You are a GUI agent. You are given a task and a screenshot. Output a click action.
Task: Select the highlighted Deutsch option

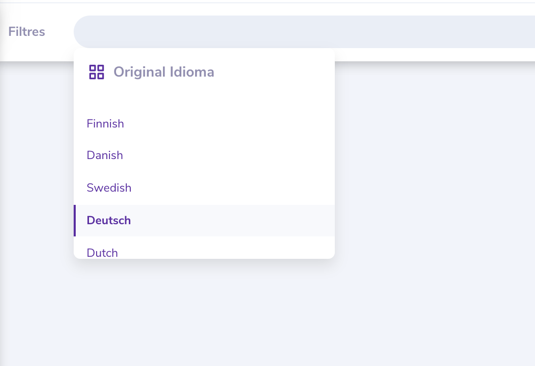click(204, 220)
